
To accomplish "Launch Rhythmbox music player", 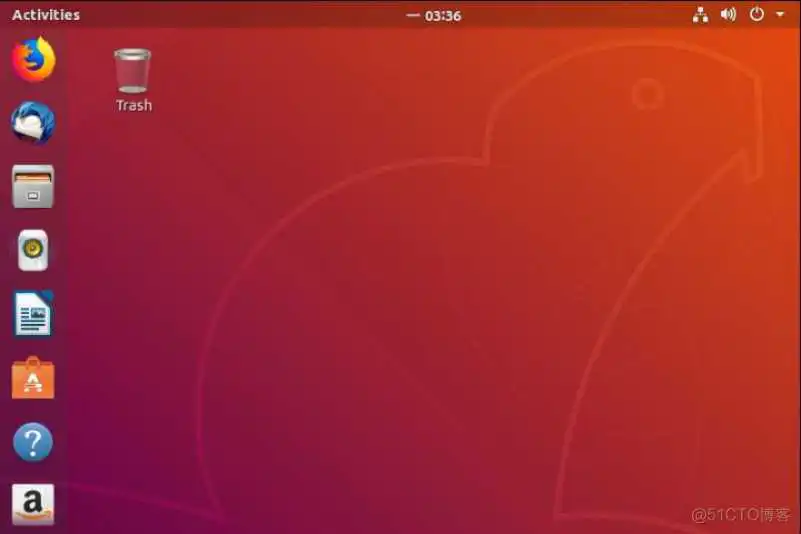I will coord(33,250).
